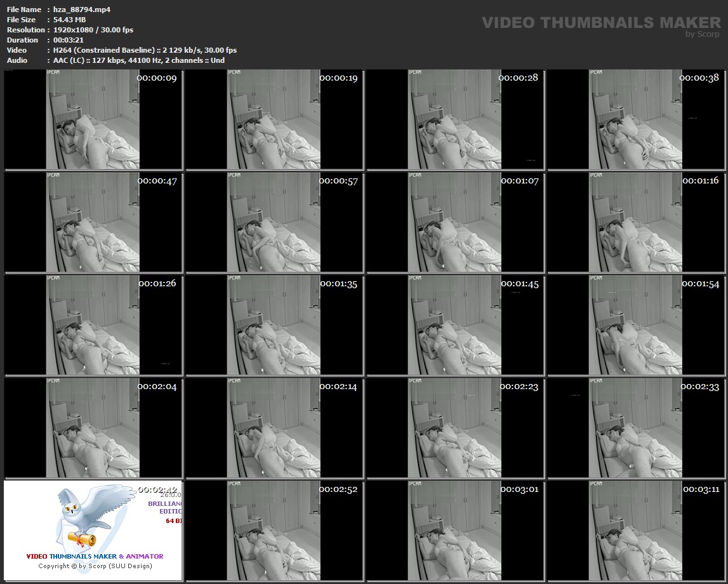728x584 pixels.
Task: Click the scroll held by the owl
Action: (83, 540)
